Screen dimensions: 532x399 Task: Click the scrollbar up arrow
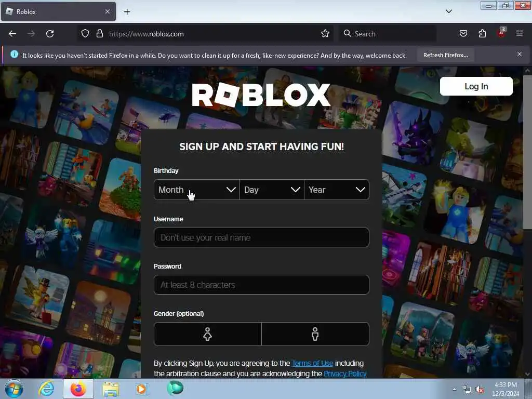(527, 71)
